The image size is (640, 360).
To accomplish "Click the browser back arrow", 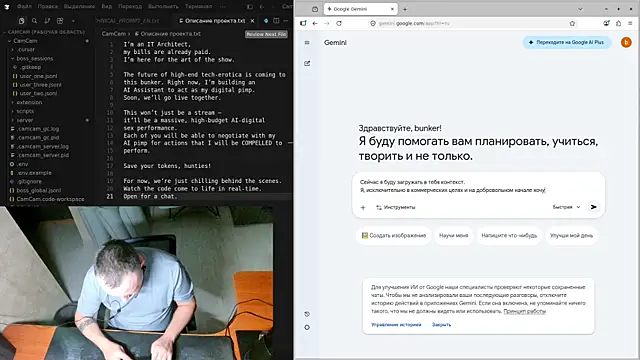I will 315,24.
